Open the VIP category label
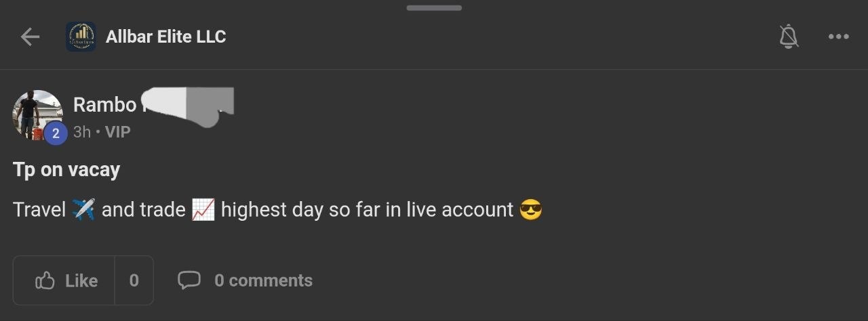This screenshot has width=868, height=321. point(117,132)
